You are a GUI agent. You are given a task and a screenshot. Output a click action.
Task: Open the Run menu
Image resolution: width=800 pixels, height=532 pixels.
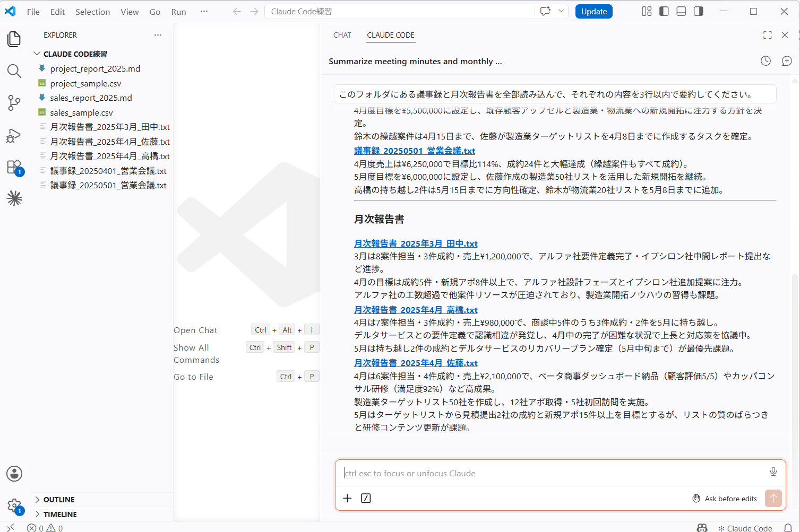[178, 12]
